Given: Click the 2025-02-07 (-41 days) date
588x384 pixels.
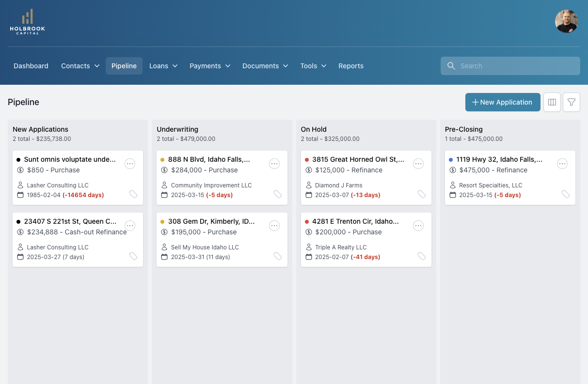Looking at the screenshot, I should click(348, 257).
